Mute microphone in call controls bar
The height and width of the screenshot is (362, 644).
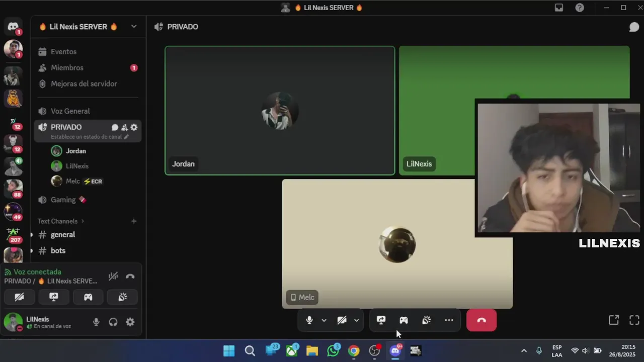[x=309, y=320]
